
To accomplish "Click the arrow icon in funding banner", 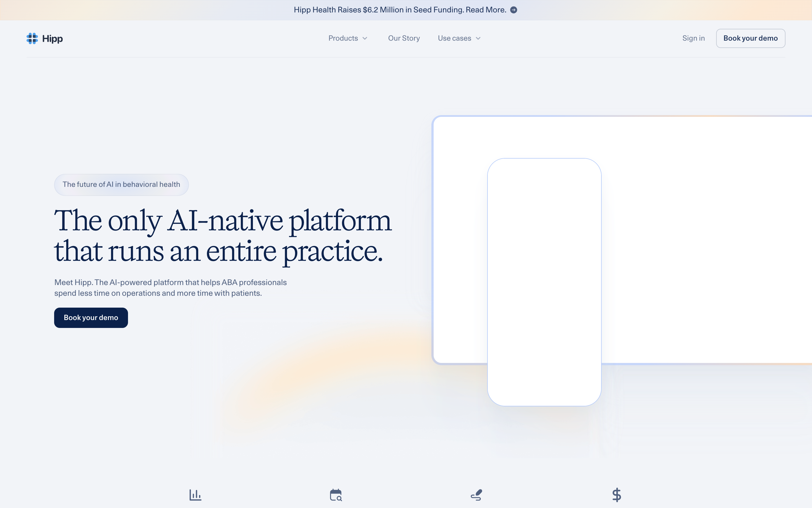I will point(513,10).
